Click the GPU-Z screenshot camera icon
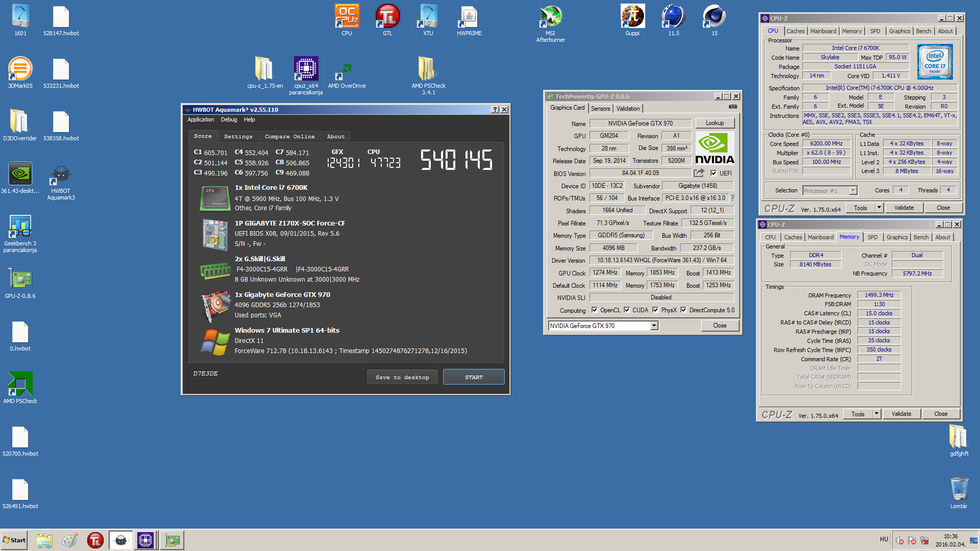 [x=732, y=107]
